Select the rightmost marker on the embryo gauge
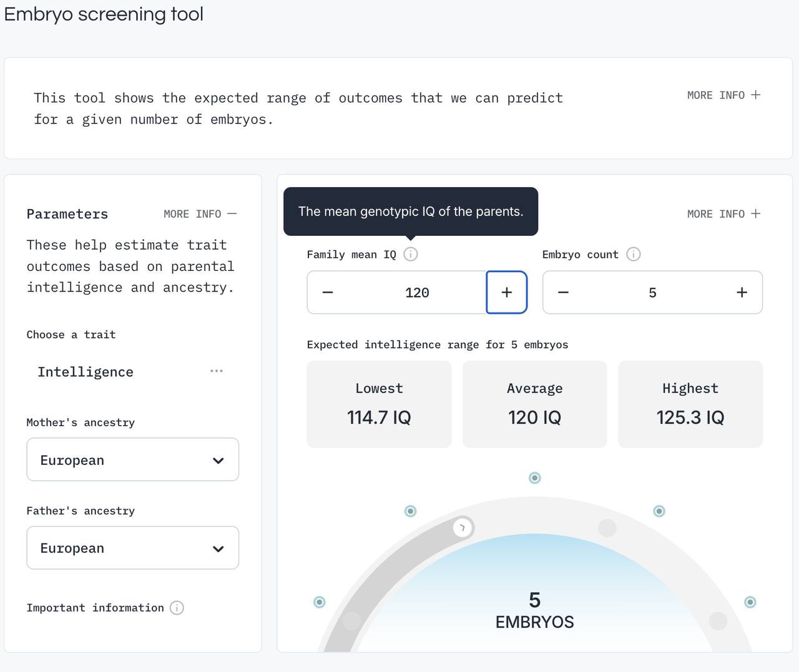 click(x=750, y=602)
